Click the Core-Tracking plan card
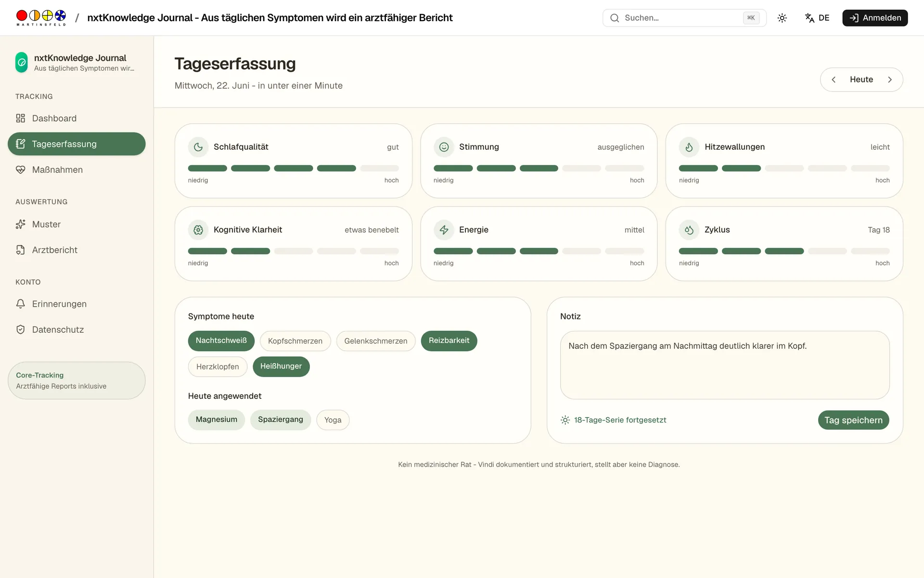The width and height of the screenshot is (924, 578). pyautogui.click(x=77, y=381)
